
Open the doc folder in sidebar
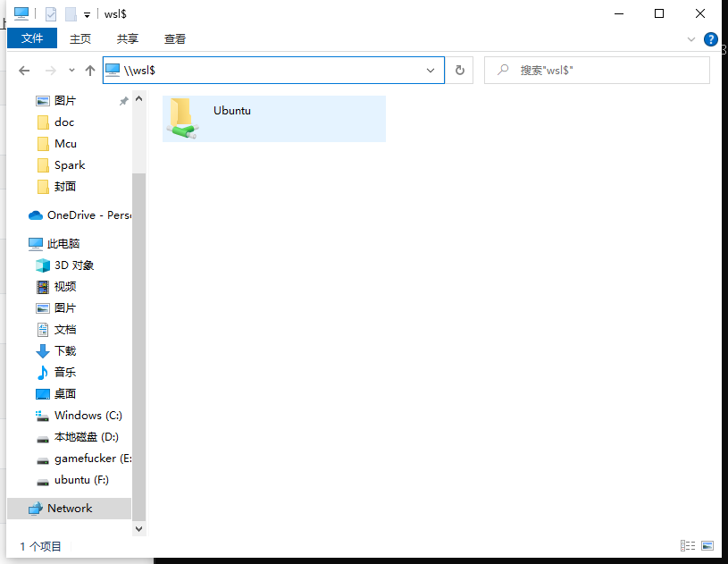pyautogui.click(x=64, y=122)
